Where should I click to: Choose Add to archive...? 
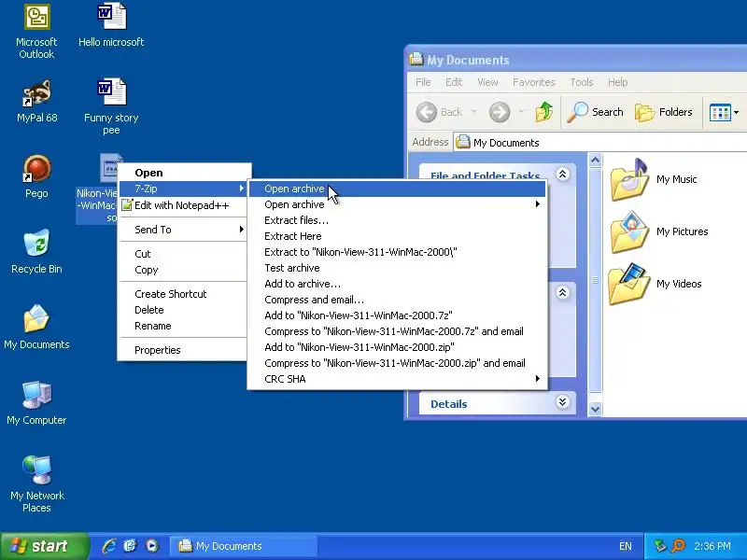[398, 284]
